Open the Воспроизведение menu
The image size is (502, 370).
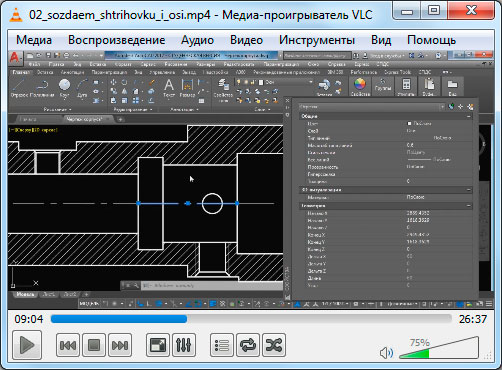click(117, 40)
